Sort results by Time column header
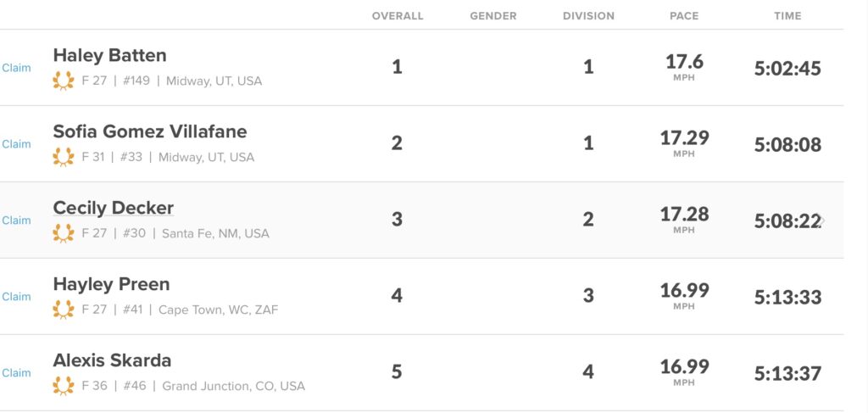Screen dimensions: 868x413 click(x=787, y=16)
